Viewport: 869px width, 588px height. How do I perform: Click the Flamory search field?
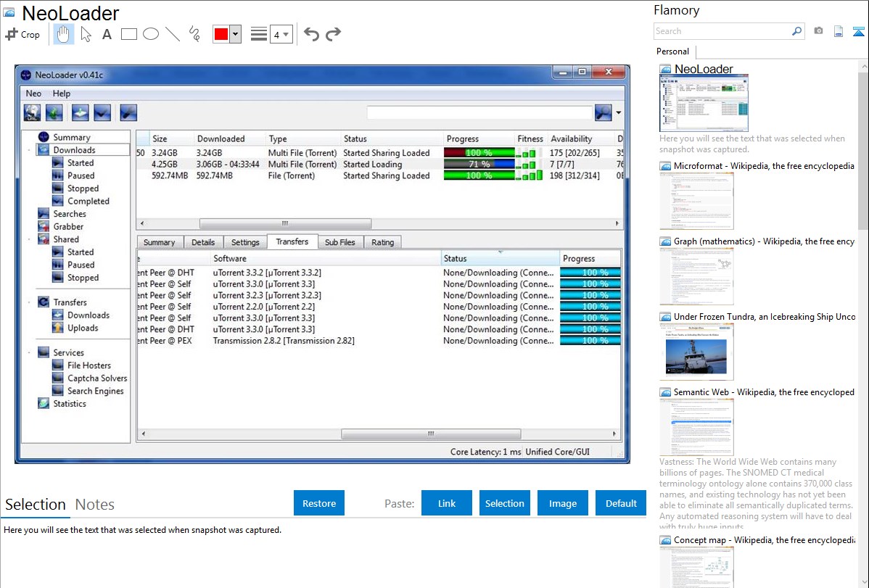tap(722, 31)
